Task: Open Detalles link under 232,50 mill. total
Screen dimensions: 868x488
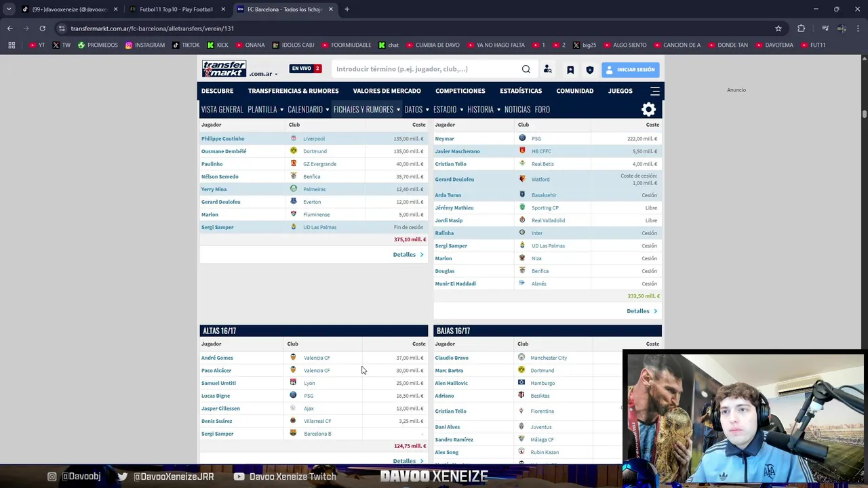Action: [642, 311]
